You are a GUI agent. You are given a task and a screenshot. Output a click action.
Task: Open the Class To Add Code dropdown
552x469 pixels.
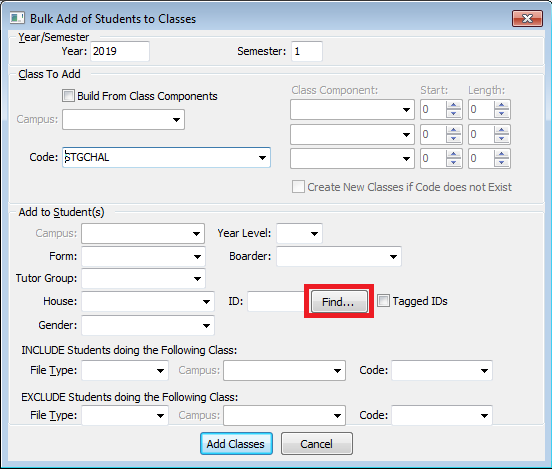click(x=262, y=157)
